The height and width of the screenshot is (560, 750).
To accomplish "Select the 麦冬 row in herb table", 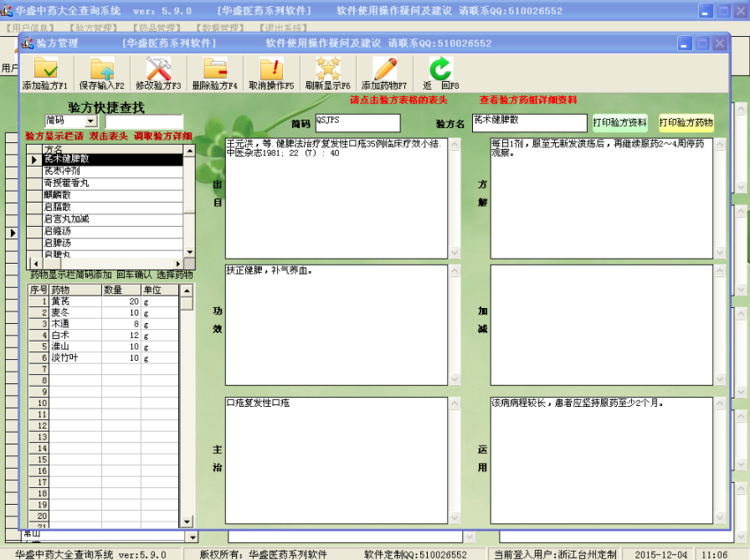I will (x=75, y=313).
